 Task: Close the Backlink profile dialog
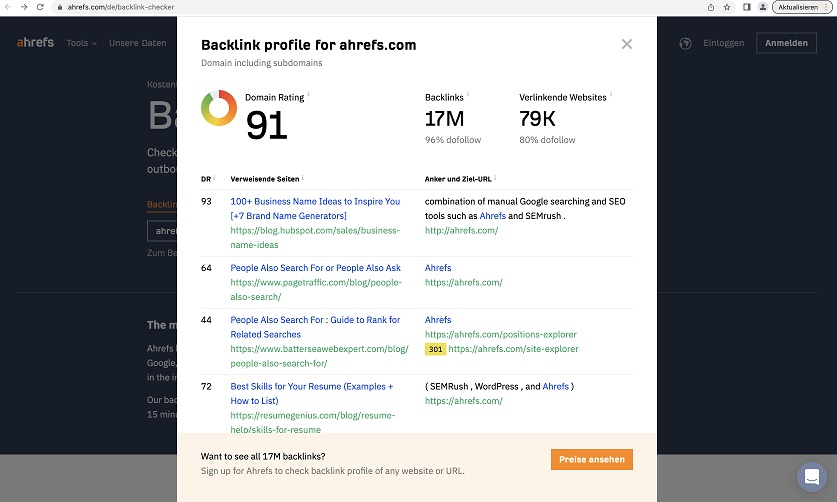[627, 44]
